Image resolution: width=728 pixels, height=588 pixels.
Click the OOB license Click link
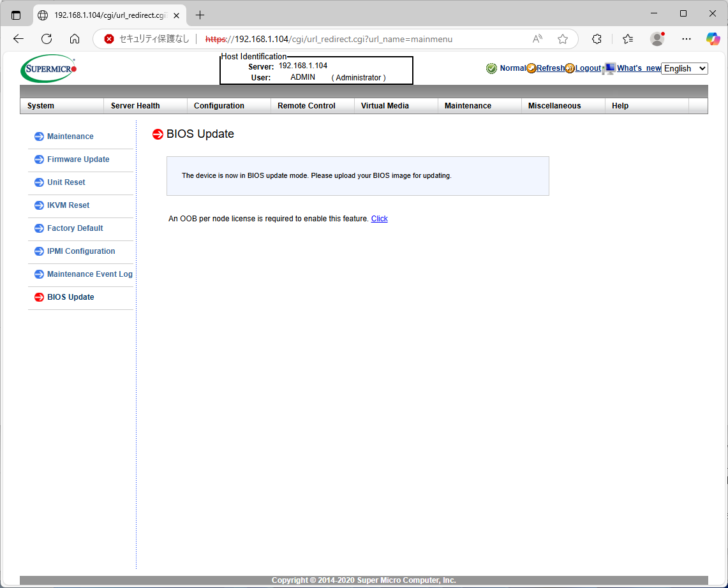click(x=379, y=219)
